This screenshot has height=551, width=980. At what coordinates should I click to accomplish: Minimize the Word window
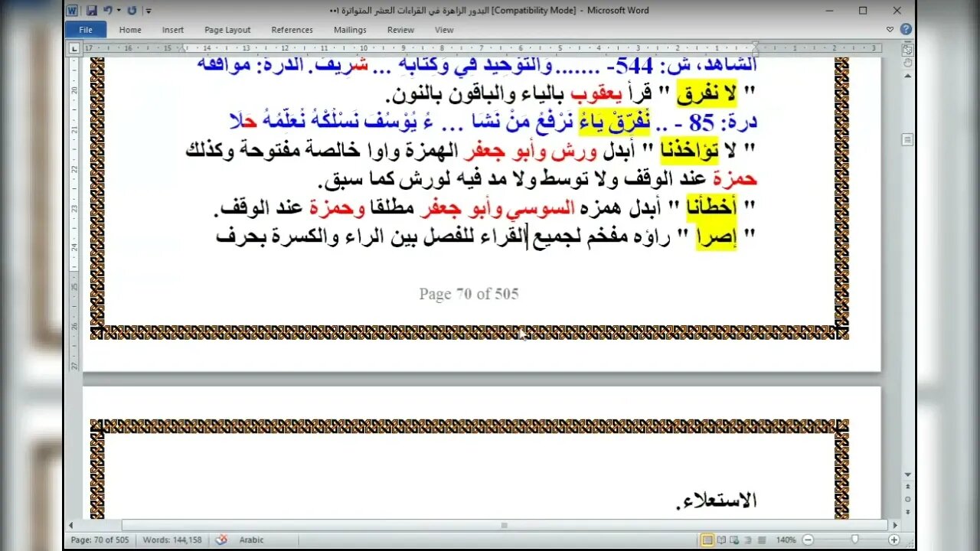(828, 11)
